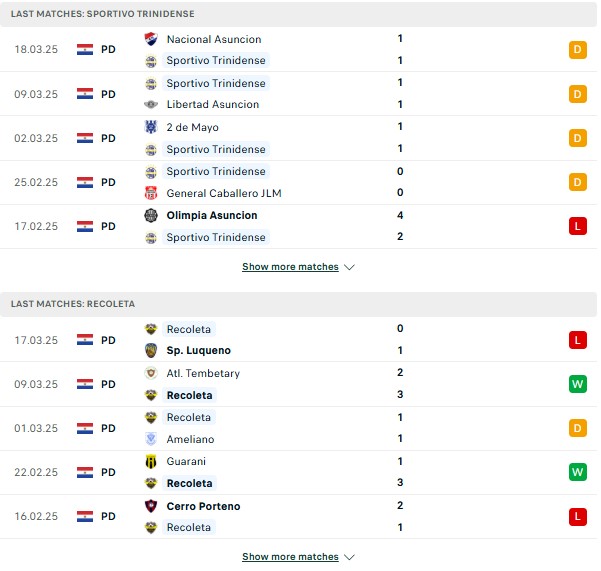The height and width of the screenshot is (571, 601).
Task: Click the 2 de Mayo team crest
Action: tap(151, 127)
